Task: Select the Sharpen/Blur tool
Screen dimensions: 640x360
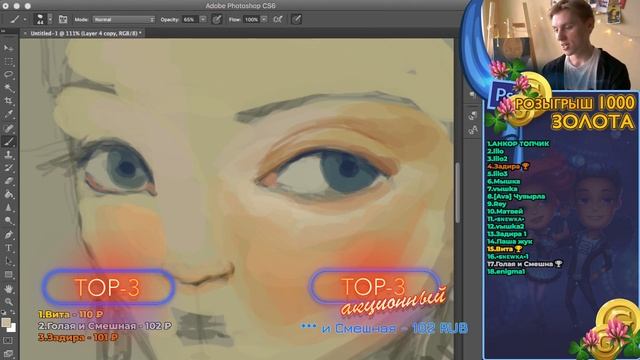Action: pos(9,208)
